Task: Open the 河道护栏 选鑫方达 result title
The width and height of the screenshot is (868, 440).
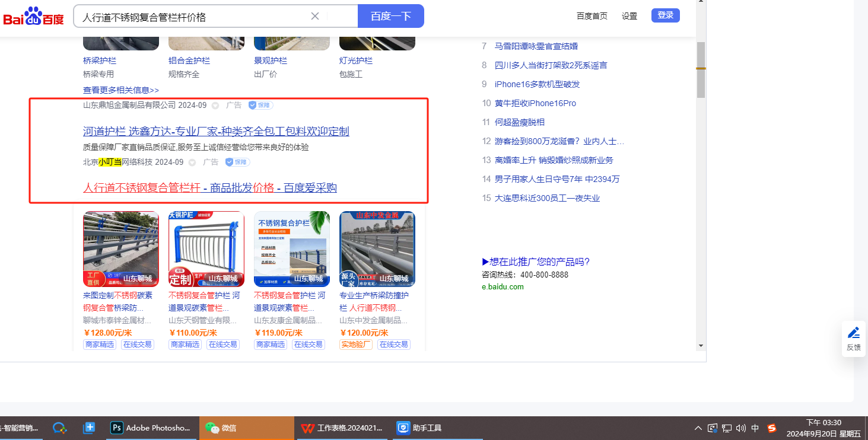Action: 216,131
